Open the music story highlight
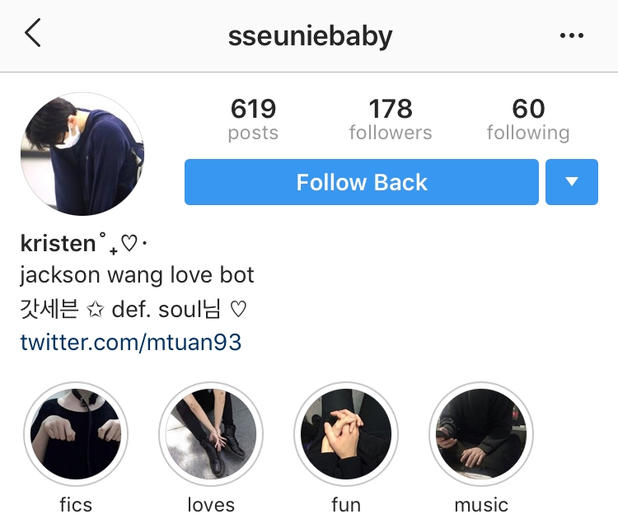Screen dimensions: 618x528 [x=481, y=433]
